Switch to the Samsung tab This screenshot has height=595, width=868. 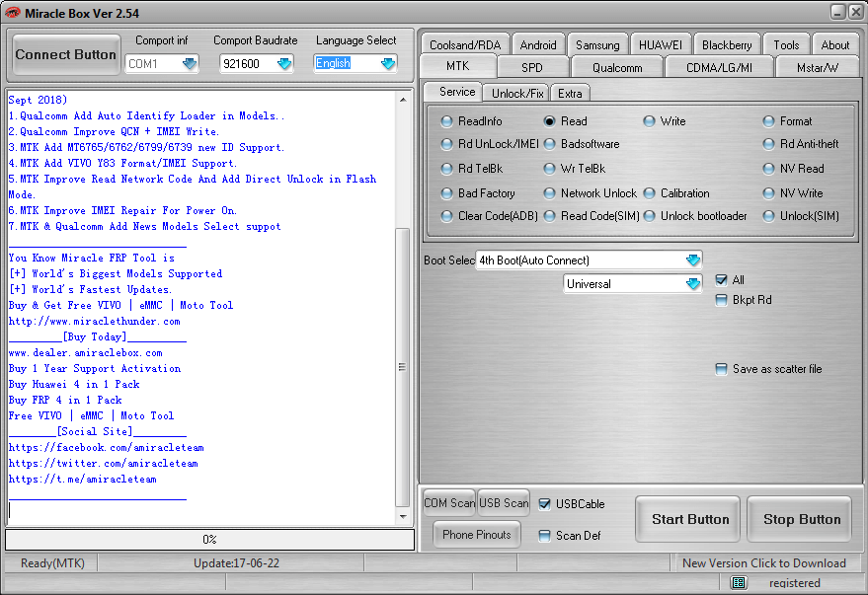[x=597, y=44]
